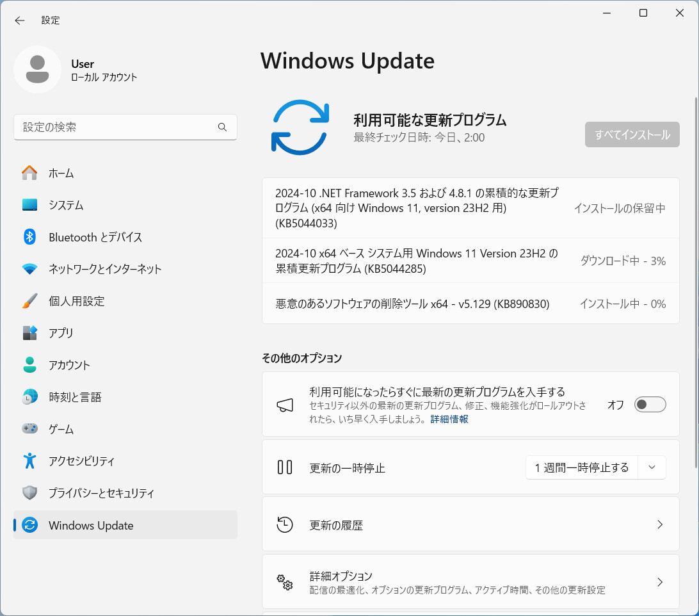The image size is (699, 616).
Task: Open アプリ settings label
Action: coord(61,333)
